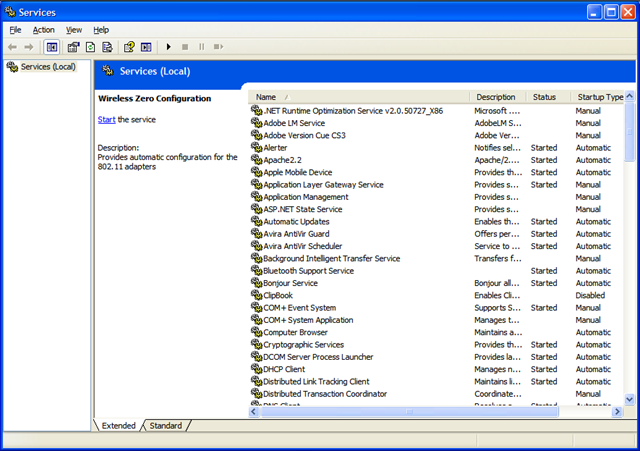Select .NET Runtime Optimization Service row
640x451 pixels.
pyautogui.click(x=436, y=111)
